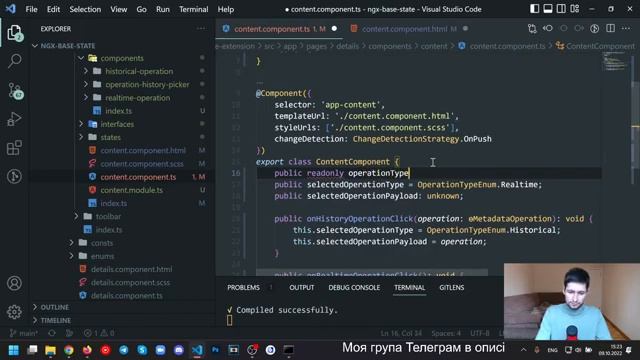Expand the OUTLINE section
Image resolution: width=640 pixels, height=360 pixels.
point(55,307)
